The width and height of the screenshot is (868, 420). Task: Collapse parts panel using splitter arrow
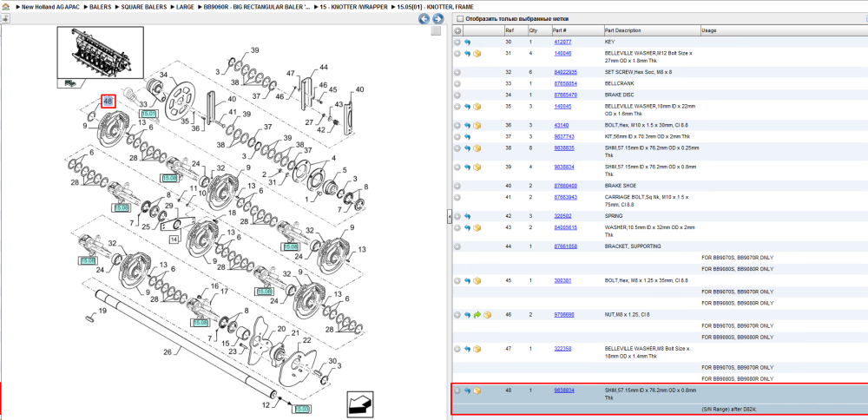[x=450, y=217]
